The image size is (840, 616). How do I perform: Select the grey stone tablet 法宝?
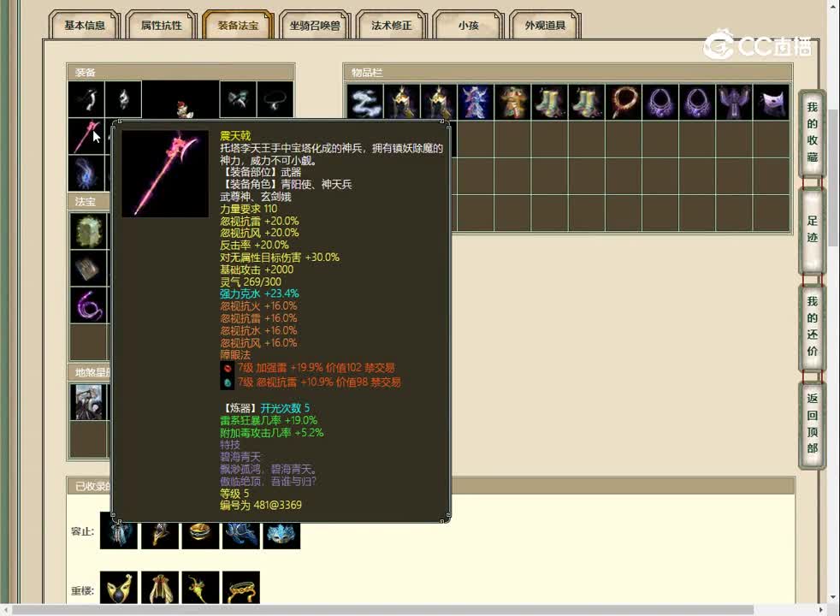(x=89, y=268)
